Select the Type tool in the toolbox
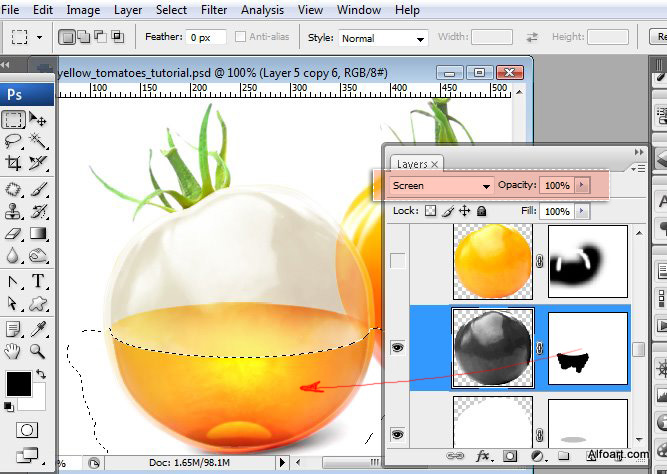Image resolution: width=667 pixels, height=474 pixels. coord(39,281)
